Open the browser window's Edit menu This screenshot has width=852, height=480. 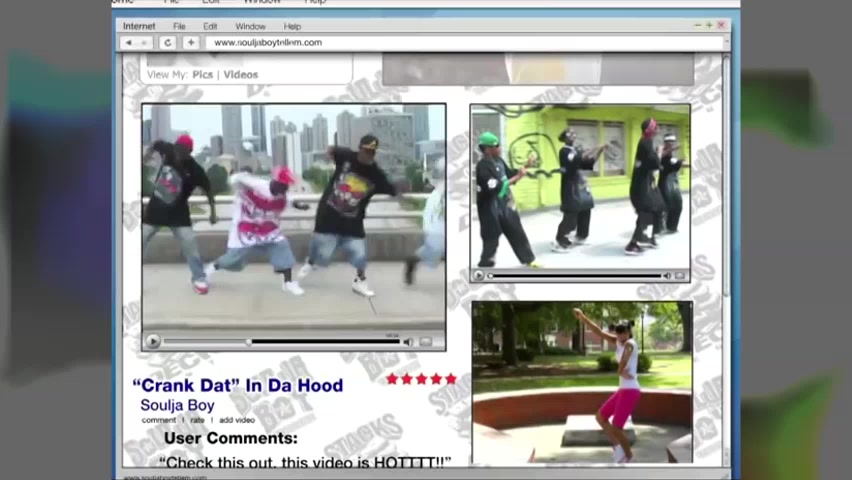[x=210, y=26]
